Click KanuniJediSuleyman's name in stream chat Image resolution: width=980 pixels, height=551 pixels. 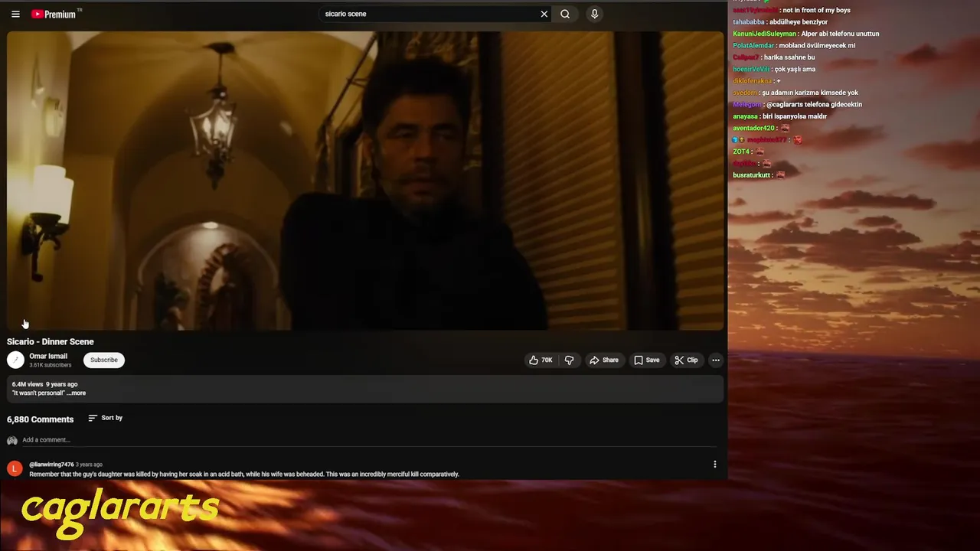click(x=764, y=34)
